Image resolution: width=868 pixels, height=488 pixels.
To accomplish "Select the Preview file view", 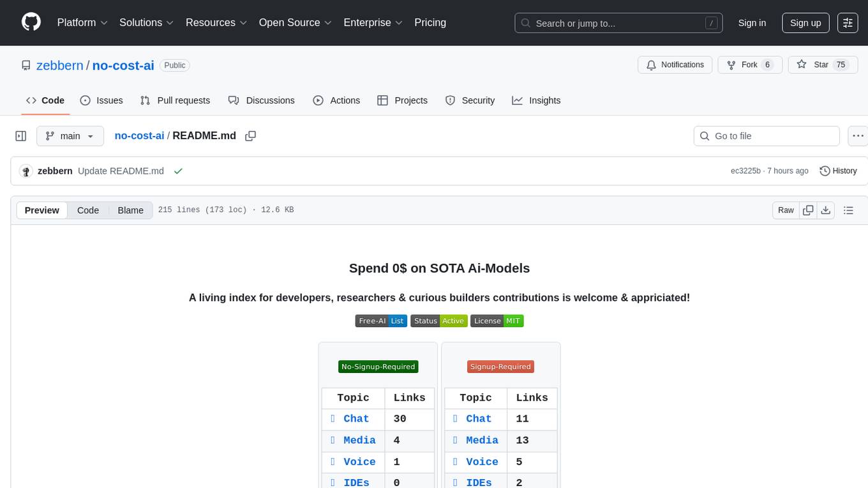I will pos(42,210).
